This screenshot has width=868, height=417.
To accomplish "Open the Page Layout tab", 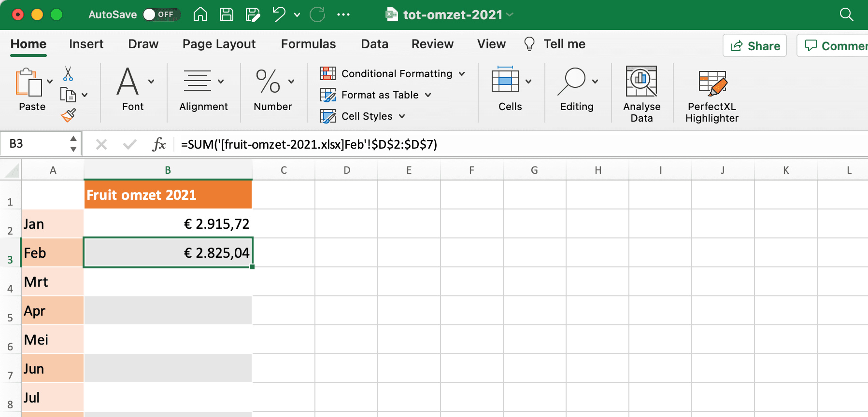I will pyautogui.click(x=219, y=44).
